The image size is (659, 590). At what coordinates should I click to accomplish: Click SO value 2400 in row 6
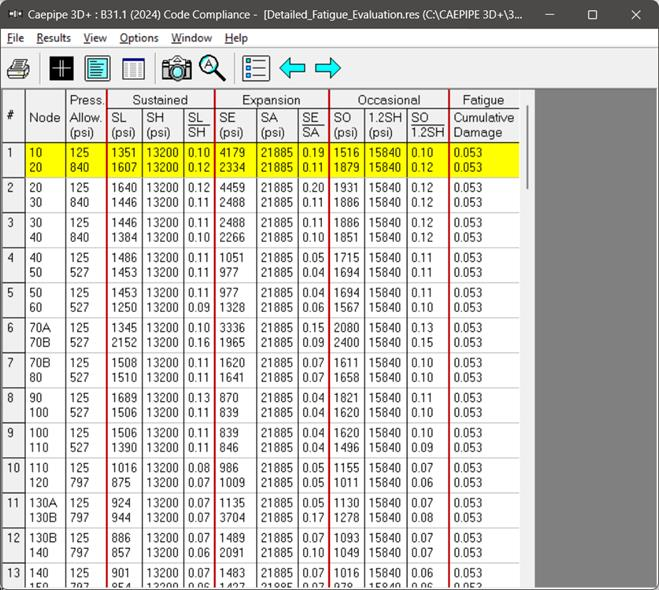(346, 342)
